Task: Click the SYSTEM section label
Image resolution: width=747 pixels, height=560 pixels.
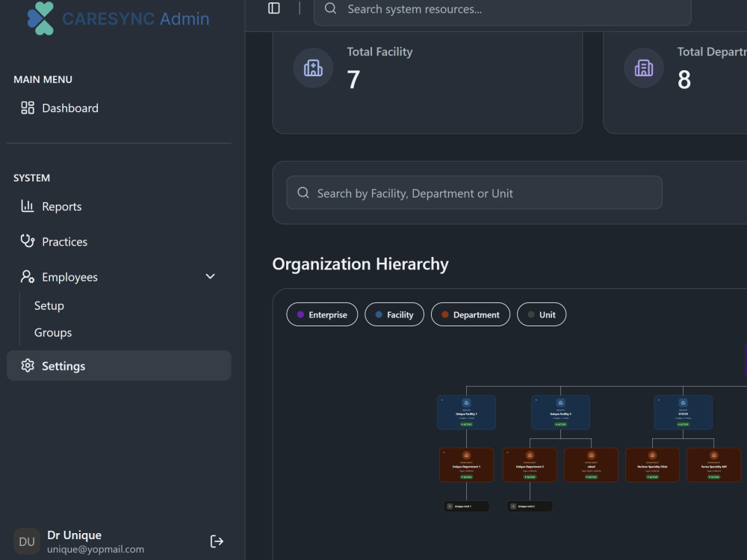Action: [31, 178]
